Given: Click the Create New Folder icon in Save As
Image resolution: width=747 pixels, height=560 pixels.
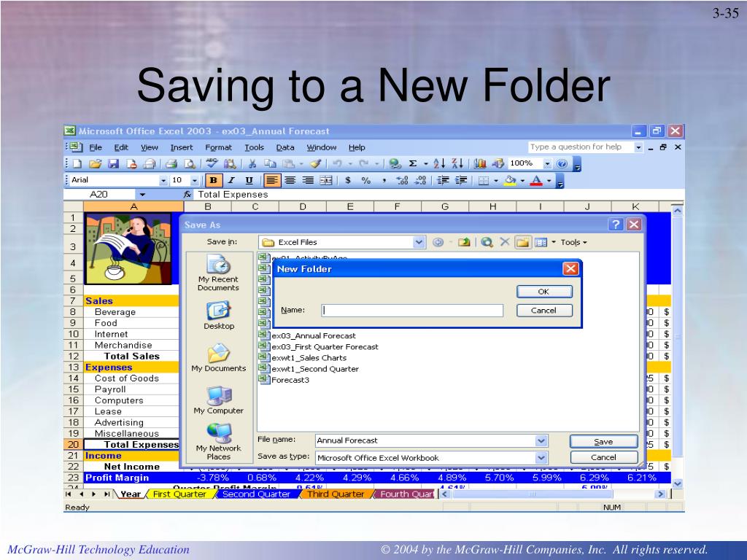Looking at the screenshot, I should pos(522,242).
